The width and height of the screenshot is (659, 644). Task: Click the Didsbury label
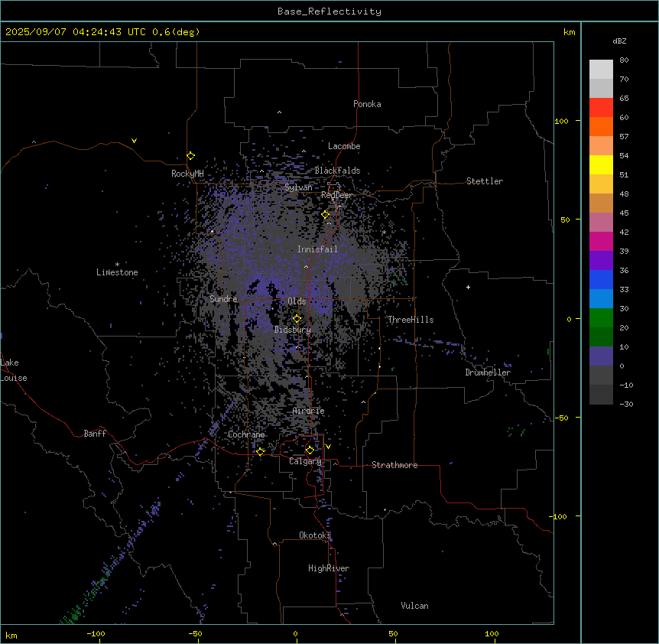pyautogui.click(x=293, y=330)
